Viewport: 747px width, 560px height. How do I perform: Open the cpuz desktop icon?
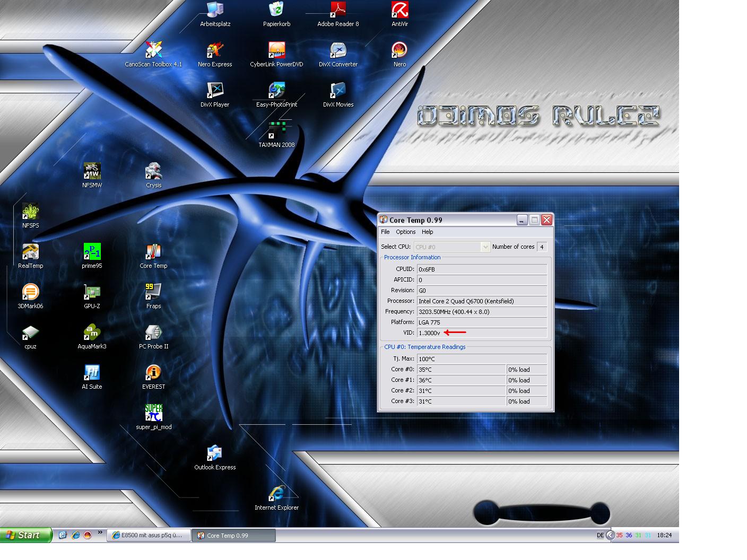(30, 337)
